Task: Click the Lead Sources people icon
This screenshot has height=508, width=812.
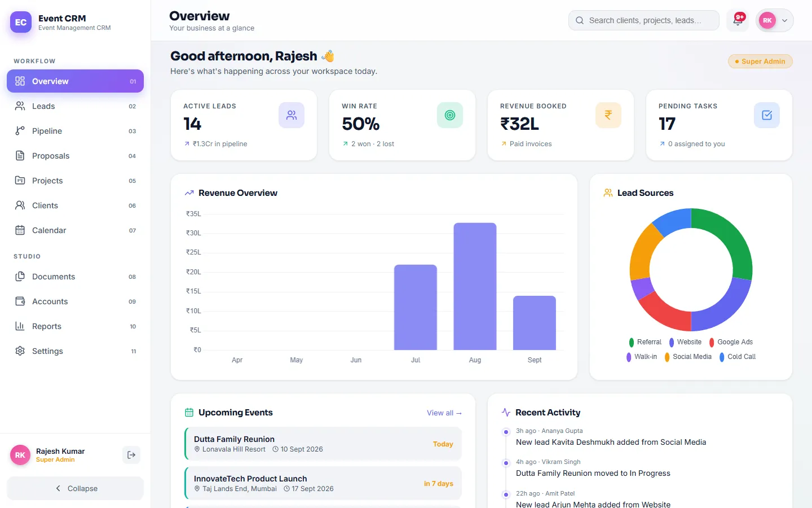Action: click(608, 193)
